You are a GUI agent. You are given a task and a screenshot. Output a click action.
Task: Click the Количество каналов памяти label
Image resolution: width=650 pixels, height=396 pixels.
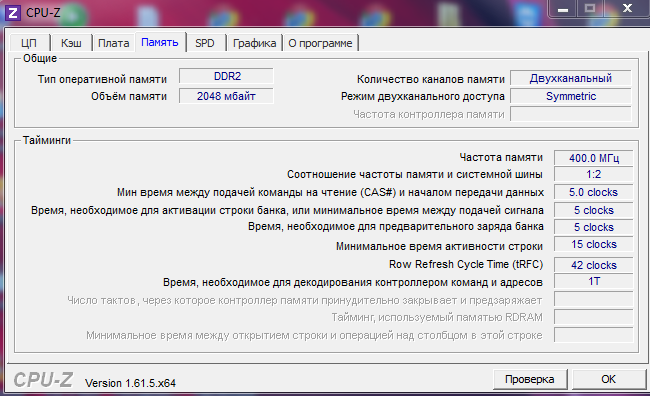tap(431, 79)
